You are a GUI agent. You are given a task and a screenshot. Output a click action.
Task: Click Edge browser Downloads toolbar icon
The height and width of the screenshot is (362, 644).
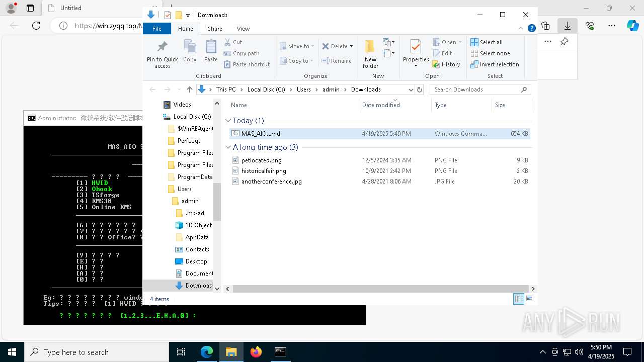tap(567, 26)
